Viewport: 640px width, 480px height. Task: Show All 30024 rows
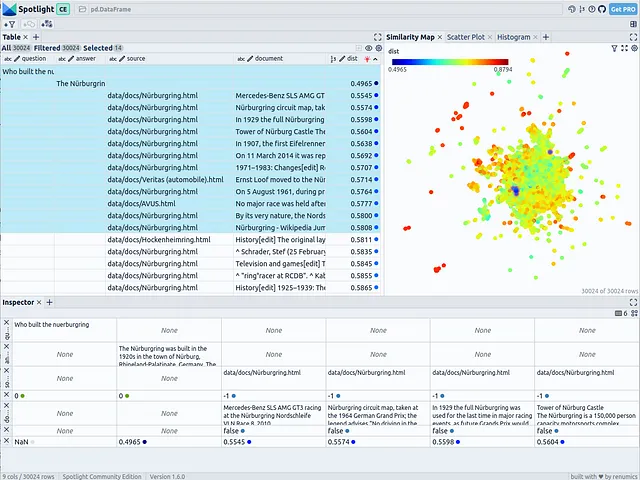tap(16, 48)
